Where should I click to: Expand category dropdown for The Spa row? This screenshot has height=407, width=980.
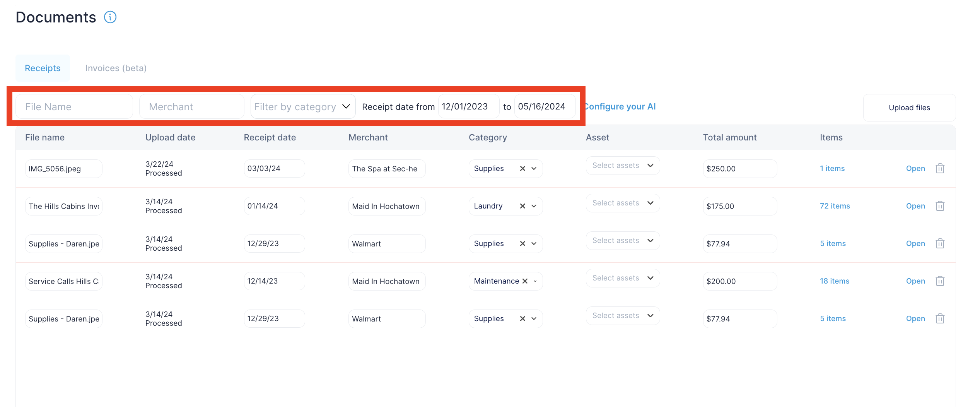point(534,168)
